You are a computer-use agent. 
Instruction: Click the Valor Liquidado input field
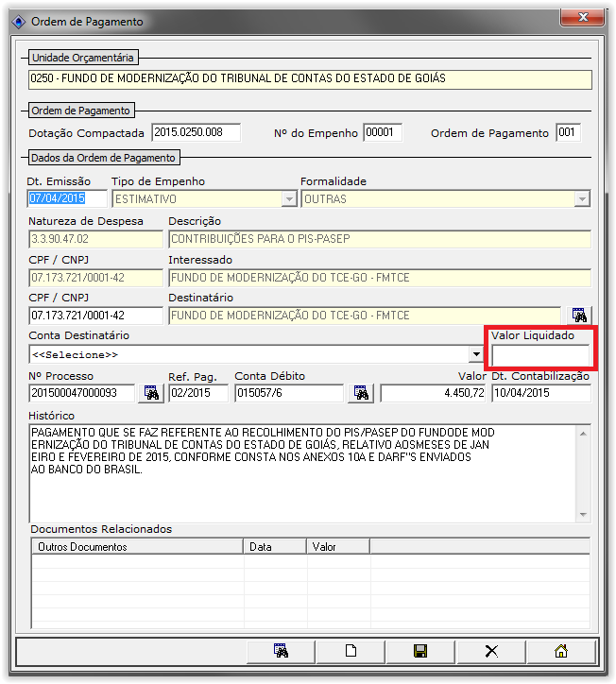(x=540, y=355)
